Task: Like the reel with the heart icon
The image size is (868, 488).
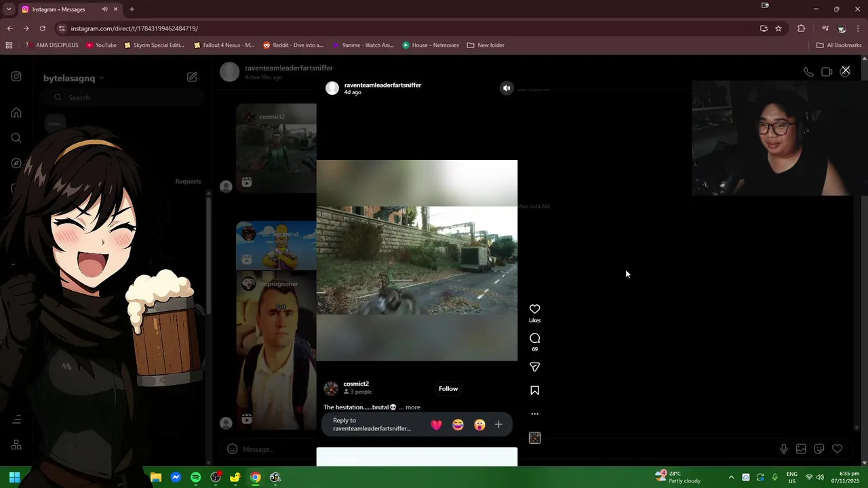Action: pyautogui.click(x=534, y=309)
